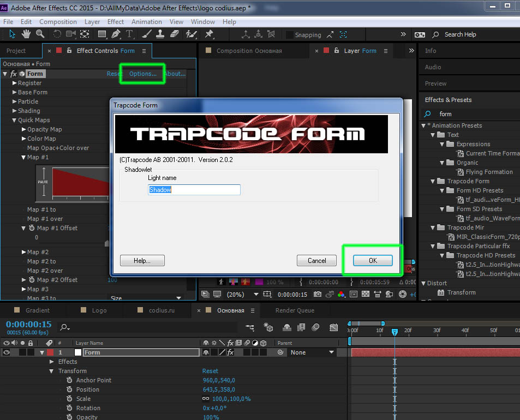The height and width of the screenshot is (420, 520).
Task: Select the Pen tool
Action: (x=116, y=34)
